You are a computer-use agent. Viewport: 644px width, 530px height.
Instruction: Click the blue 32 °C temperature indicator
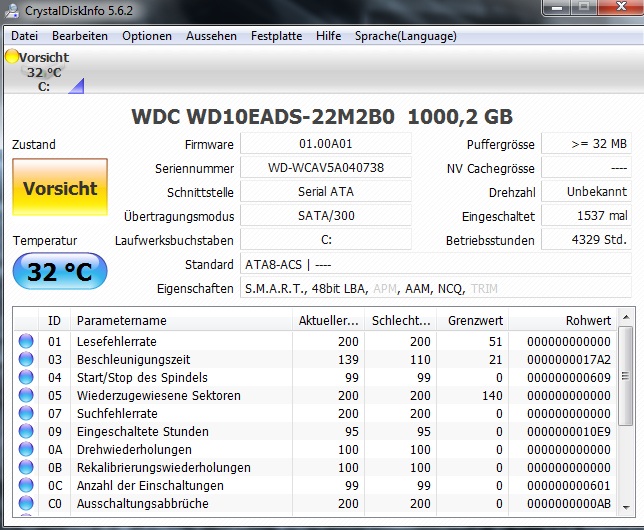click(x=60, y=272)
